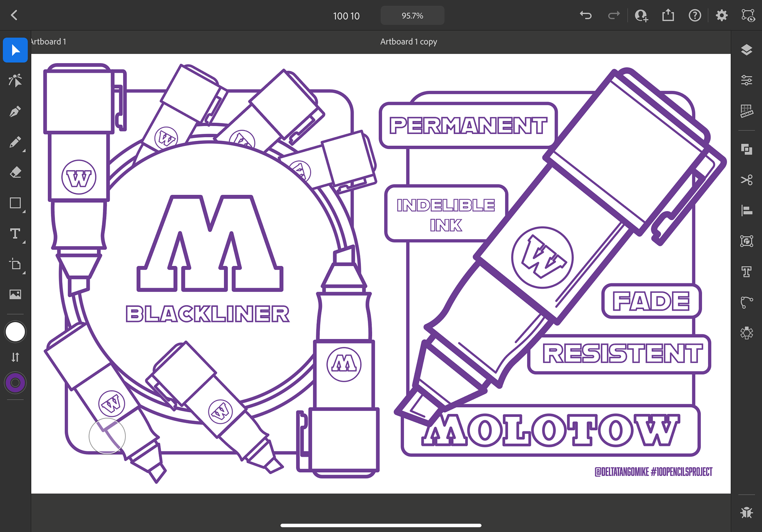Select the Rectangle shape tool
This screenshot has height=532, width=762.
(15, 203)
